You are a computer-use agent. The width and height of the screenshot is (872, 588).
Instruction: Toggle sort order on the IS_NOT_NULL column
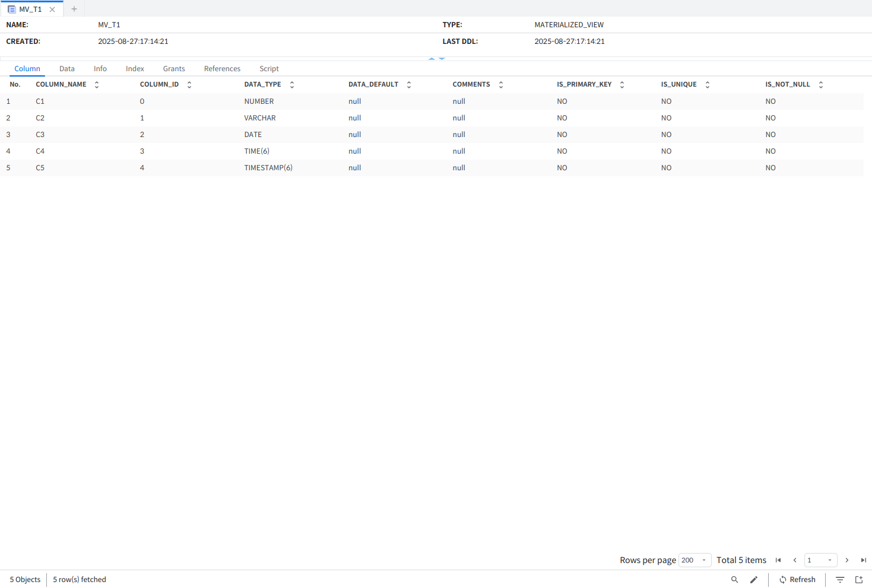coord(821,85)
